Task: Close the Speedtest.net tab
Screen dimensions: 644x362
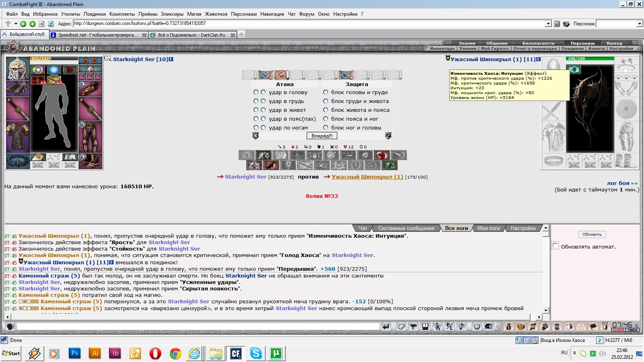Action: click(x=144, y=35)
